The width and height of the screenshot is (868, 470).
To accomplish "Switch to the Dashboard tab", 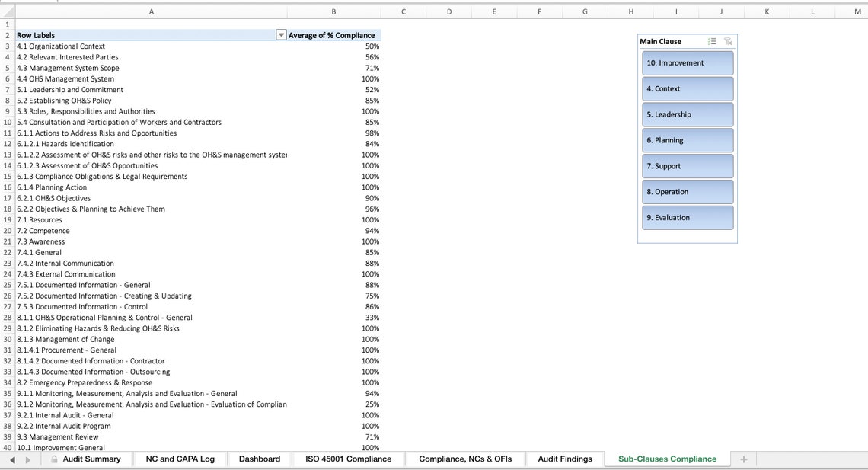I will (259, 459).
